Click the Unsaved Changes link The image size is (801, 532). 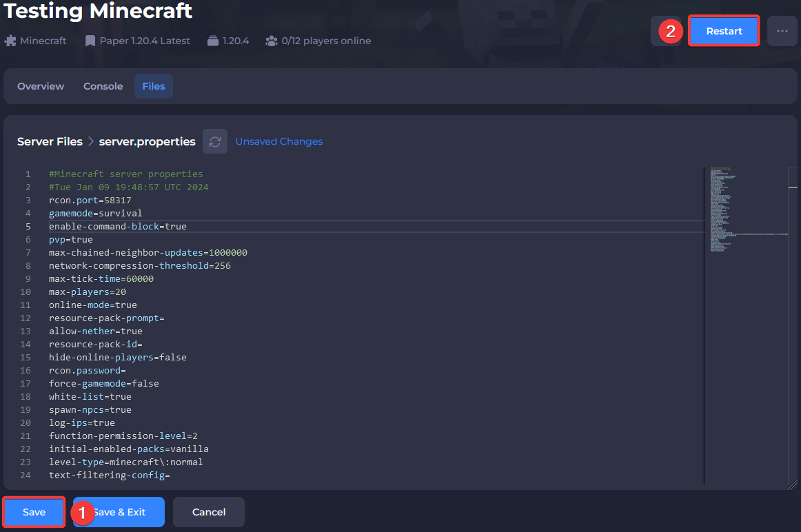point(279,141)
